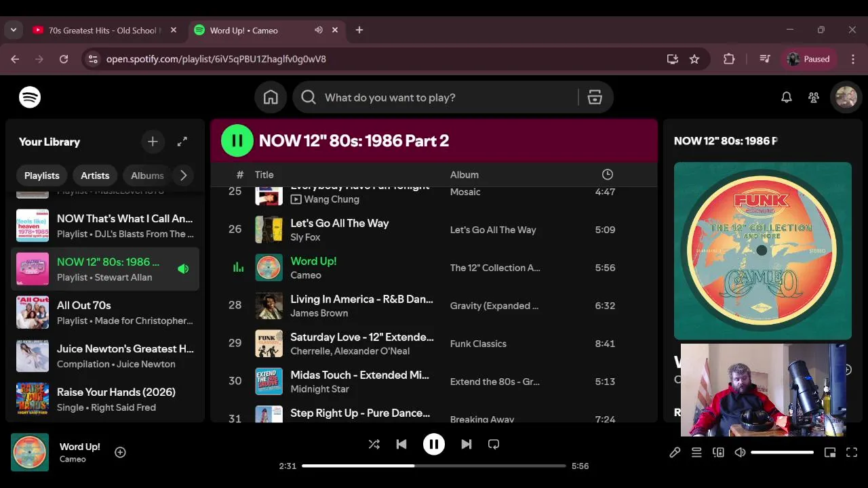Viewport: 868px width, 488px height.
Task: Open lyrics microphone icon
Action: coord(675,452)
